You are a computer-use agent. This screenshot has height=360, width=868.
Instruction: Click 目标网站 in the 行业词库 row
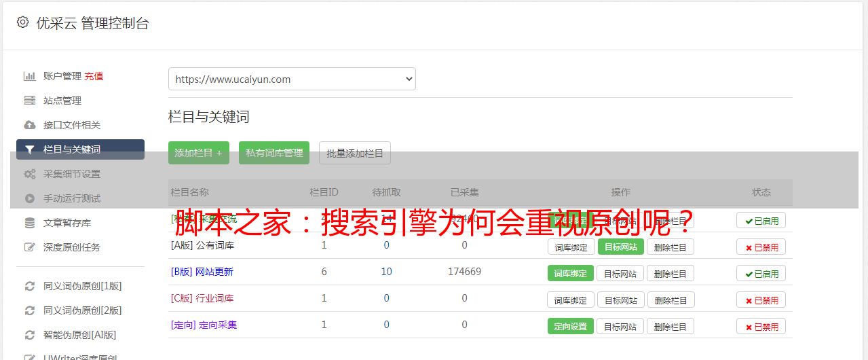point(620,300)
